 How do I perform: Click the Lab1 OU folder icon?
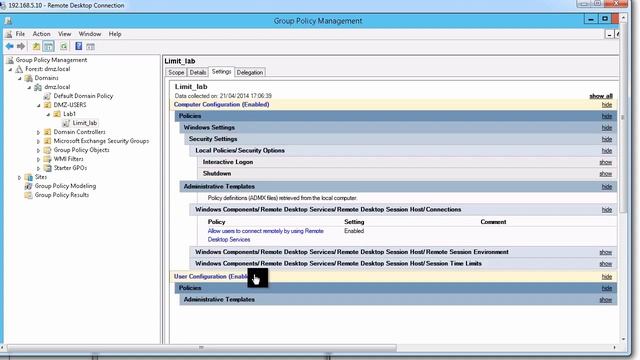tap(57, 114)
